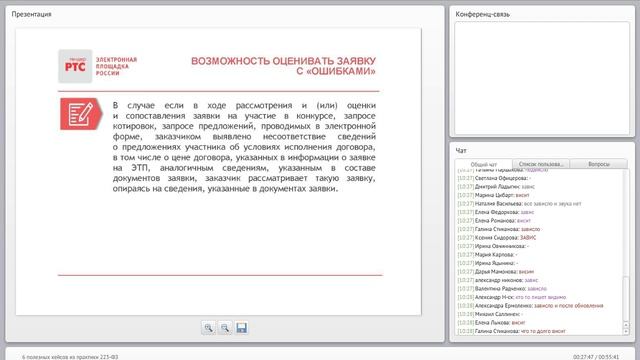Open the Список пользова... tab
This screenshot has height=360, width=640.
tap(541, 164)
